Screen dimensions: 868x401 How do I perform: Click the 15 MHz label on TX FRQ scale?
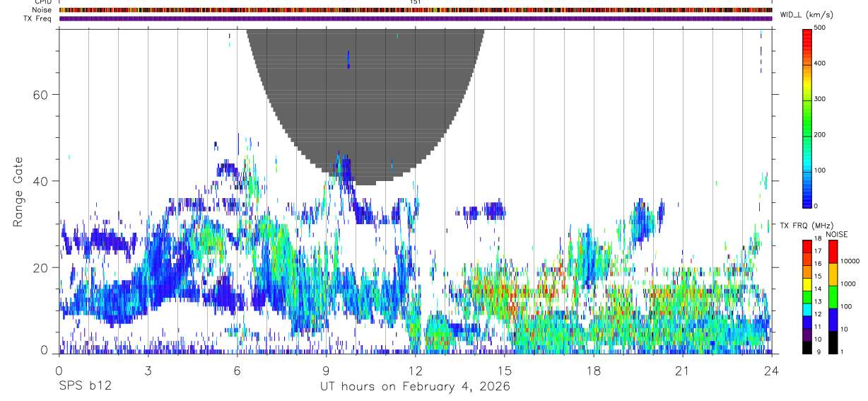[817, 277]
